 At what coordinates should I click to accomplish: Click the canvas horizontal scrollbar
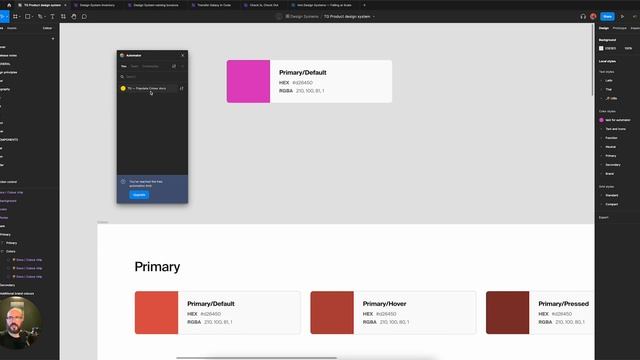(256, 358)
